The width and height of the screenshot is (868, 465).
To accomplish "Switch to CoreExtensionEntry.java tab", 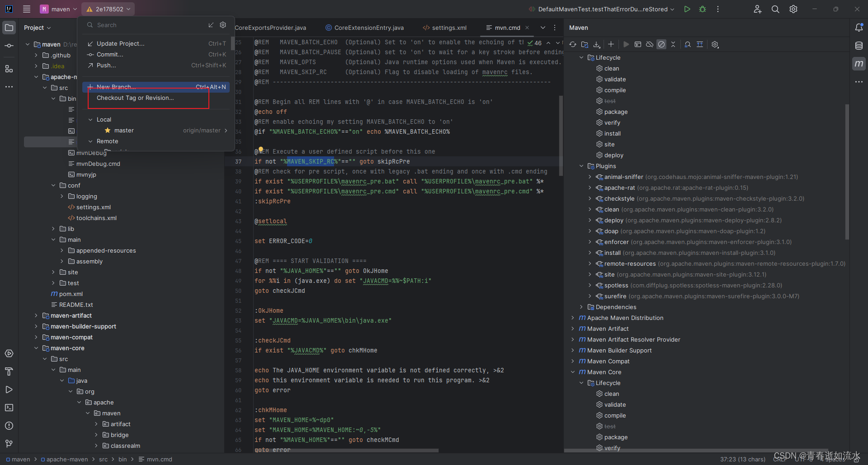I will pyautogui.click(x=364, y=28).
